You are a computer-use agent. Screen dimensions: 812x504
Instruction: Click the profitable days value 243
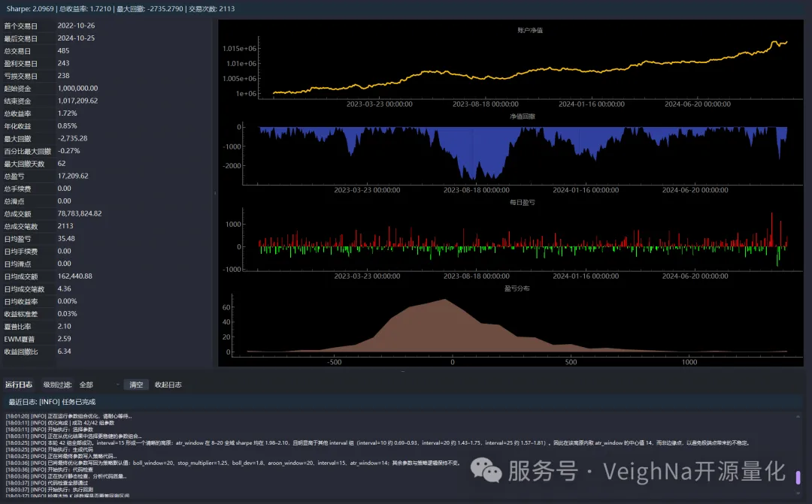click(x=63, y=63)
